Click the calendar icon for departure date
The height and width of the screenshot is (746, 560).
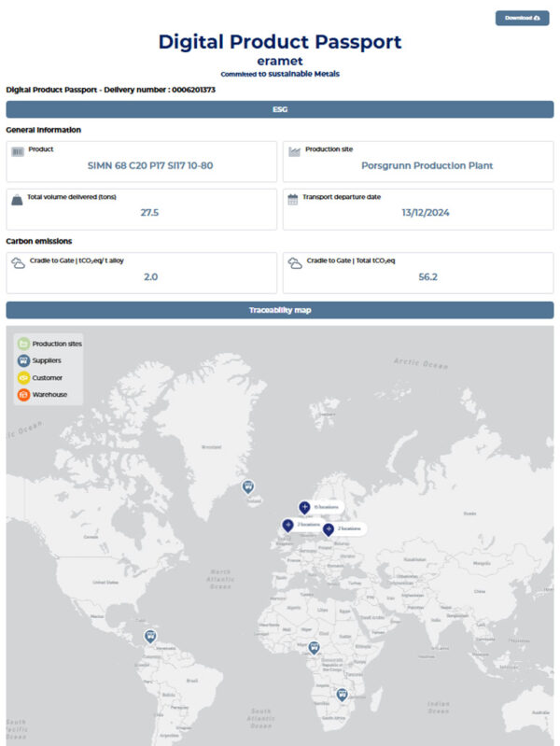point(293,198)
